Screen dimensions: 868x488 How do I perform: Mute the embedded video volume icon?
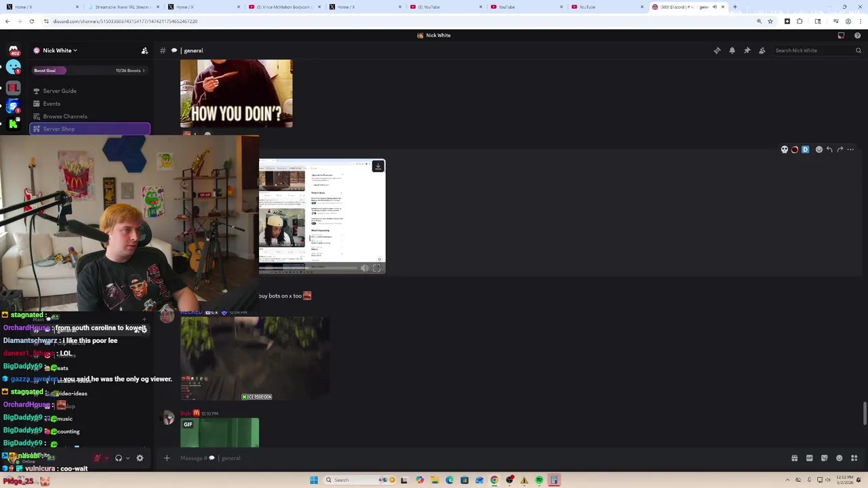click(x=364, y=268)
